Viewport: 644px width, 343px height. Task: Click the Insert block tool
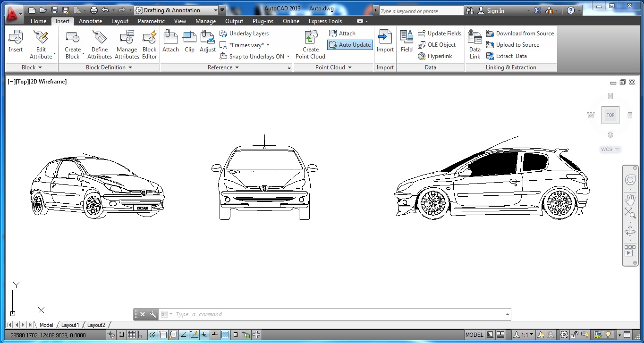pos(16,42)
